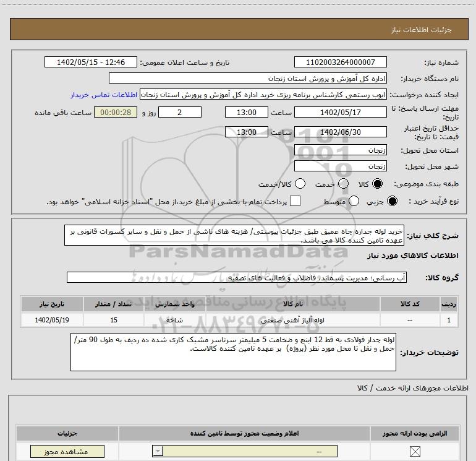Click the price validity hour field
The height and width of the screenshot is (461, 476).
pos(247,132)
